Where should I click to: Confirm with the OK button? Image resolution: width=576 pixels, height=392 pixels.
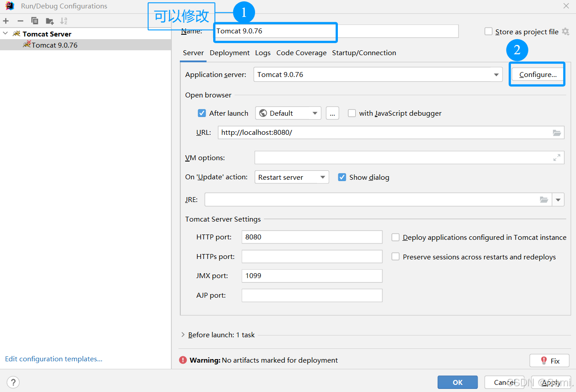(x=458, y=382)
